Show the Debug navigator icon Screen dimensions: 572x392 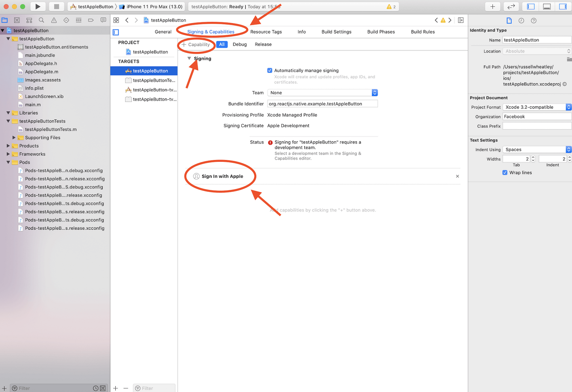point(79,20)
